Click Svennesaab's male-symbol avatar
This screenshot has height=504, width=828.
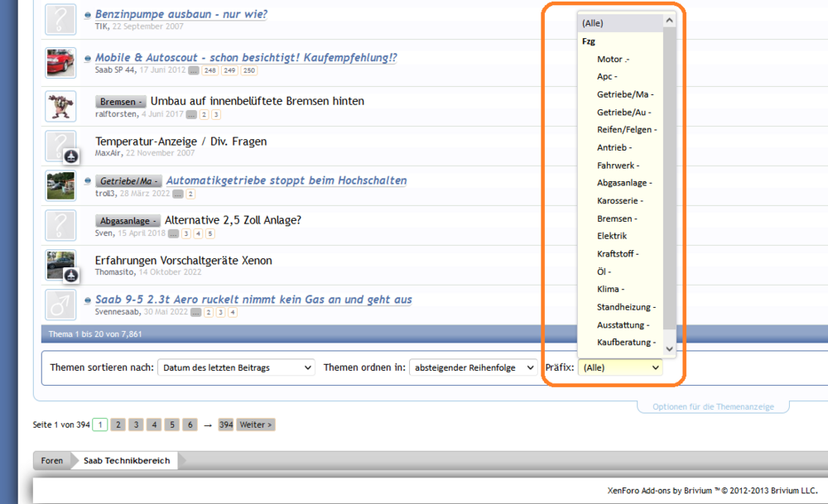(60, 305)
